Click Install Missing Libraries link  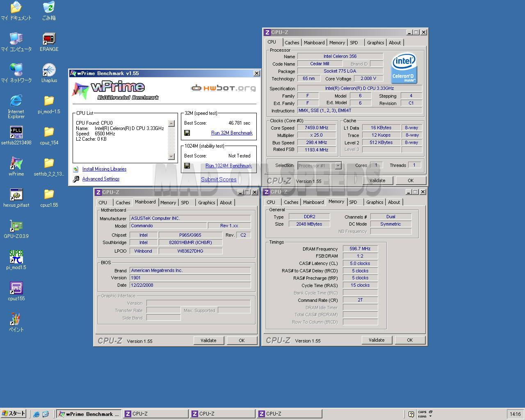104,169
